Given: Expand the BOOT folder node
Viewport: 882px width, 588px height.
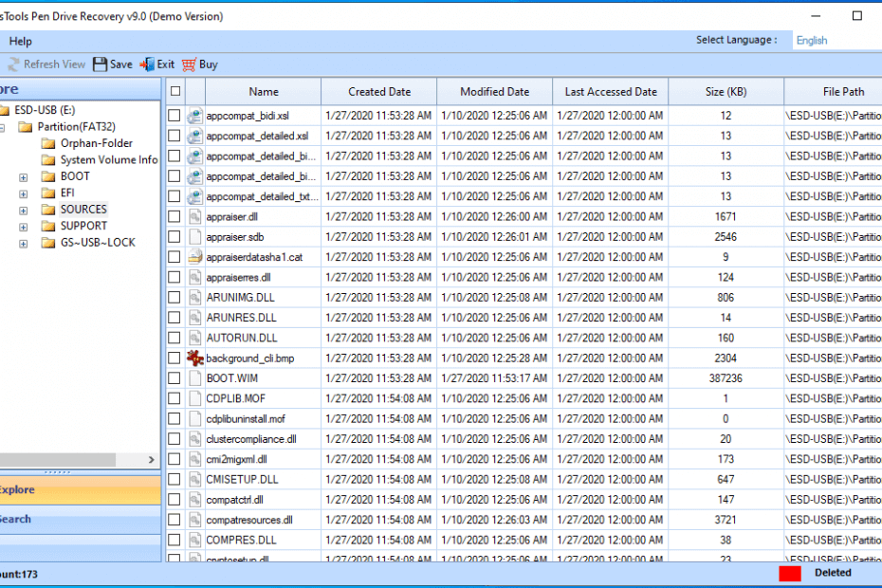Looking at the screenshot, I should click(23, 177).
